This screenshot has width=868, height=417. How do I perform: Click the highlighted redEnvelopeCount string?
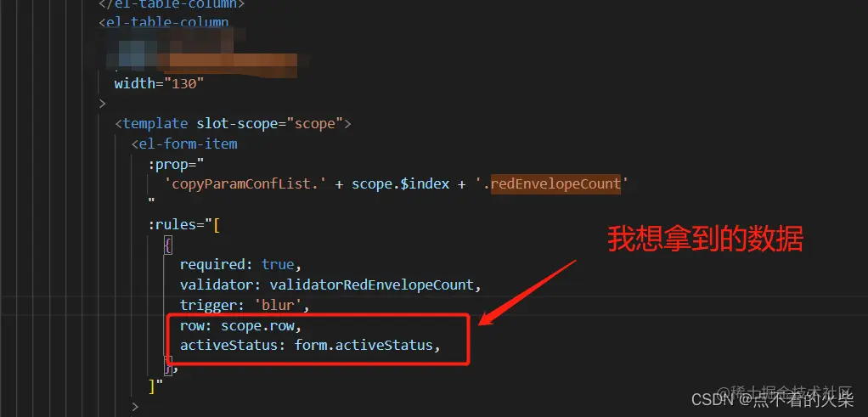[555, 183]
